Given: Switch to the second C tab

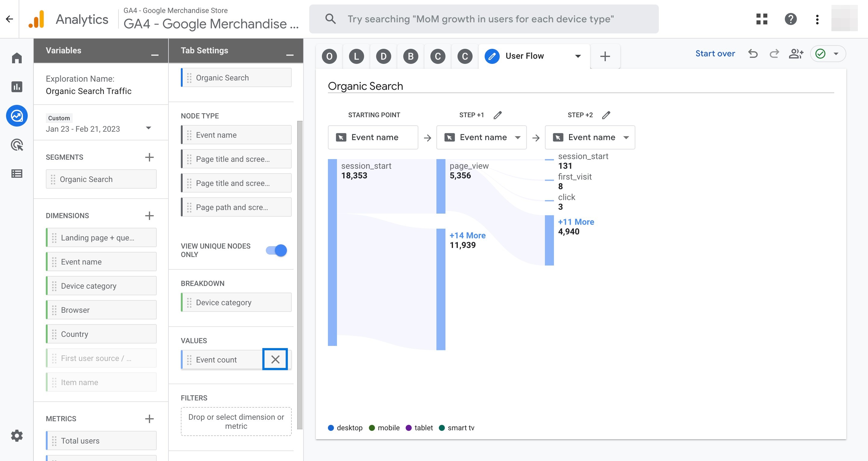Looking at the screenshot, I should (465, 56).
